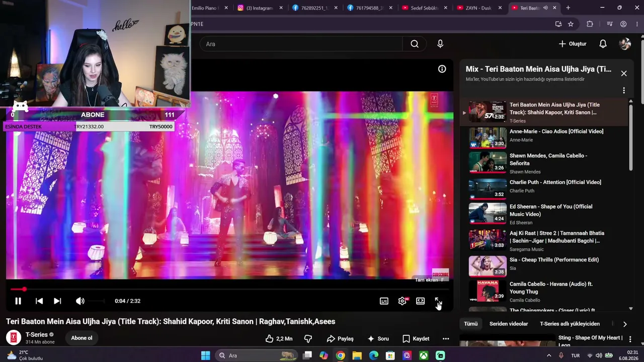Mute the player volume speaker icon
Screen dimensions: 644x362
[x=80, y=301]
